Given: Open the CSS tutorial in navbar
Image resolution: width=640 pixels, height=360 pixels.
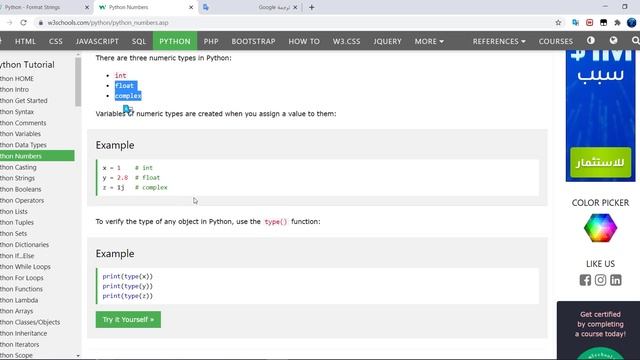Looking at the screenshot, I should [56, 41].
